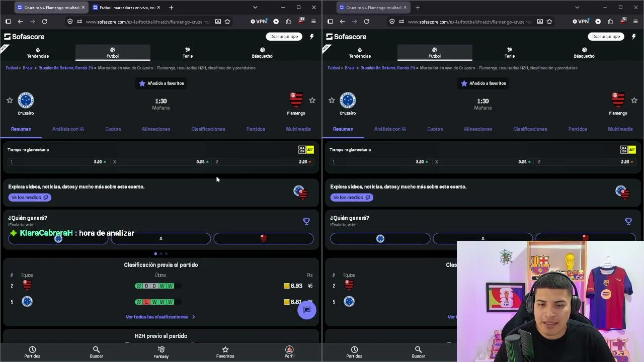Screen dimensions: 644x362
Task: Open the VPN badge in the left window
Action: (x=259, y=22)
